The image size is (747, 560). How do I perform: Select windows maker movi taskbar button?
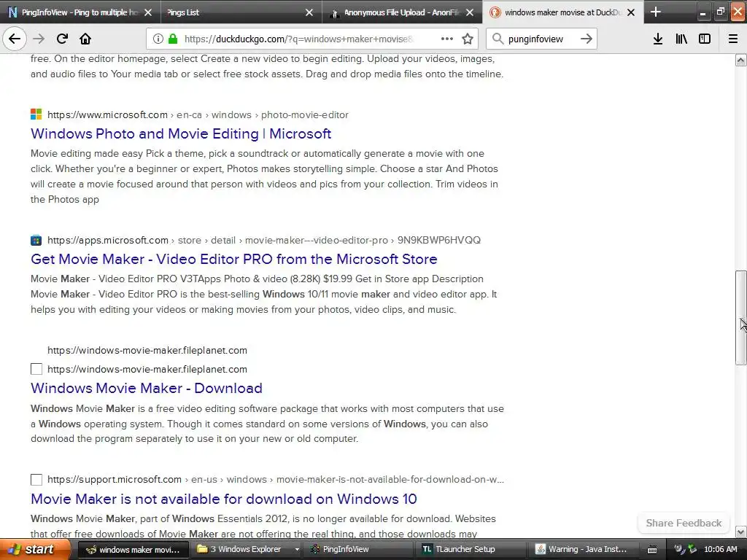tap(133, 550)
